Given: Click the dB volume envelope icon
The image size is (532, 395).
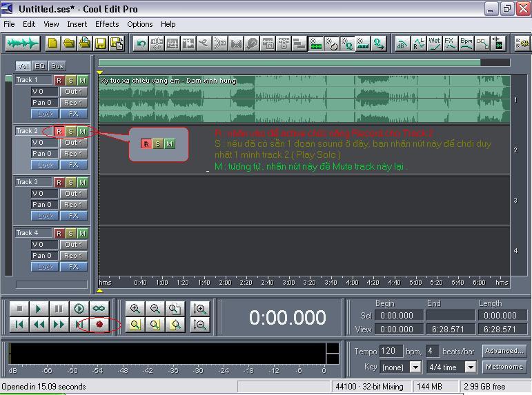Looking at the screenshot, I should pyautogui.click(x=402, y=43).
